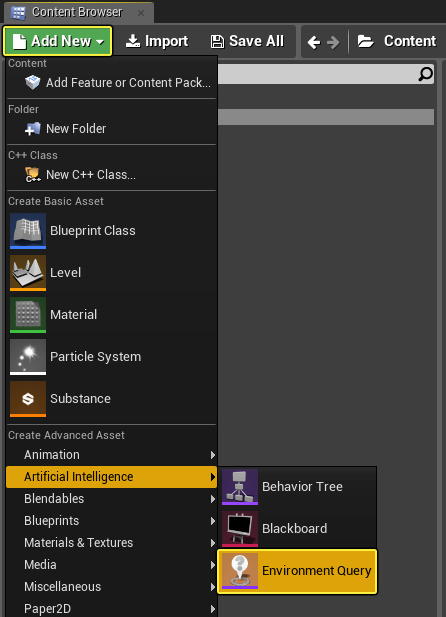This screenshot has width=446, height=617.
Task: Click the Add New document icon
Action: coord(19,41)
